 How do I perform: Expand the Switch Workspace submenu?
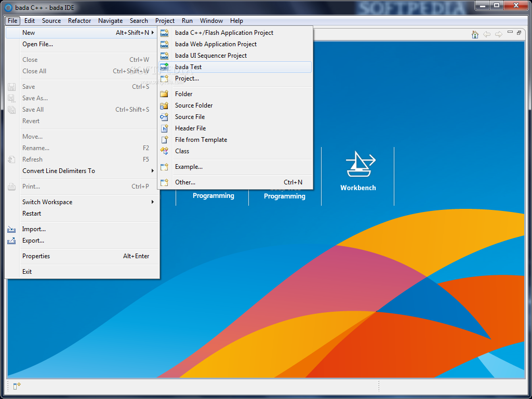(x=153, y=202)
